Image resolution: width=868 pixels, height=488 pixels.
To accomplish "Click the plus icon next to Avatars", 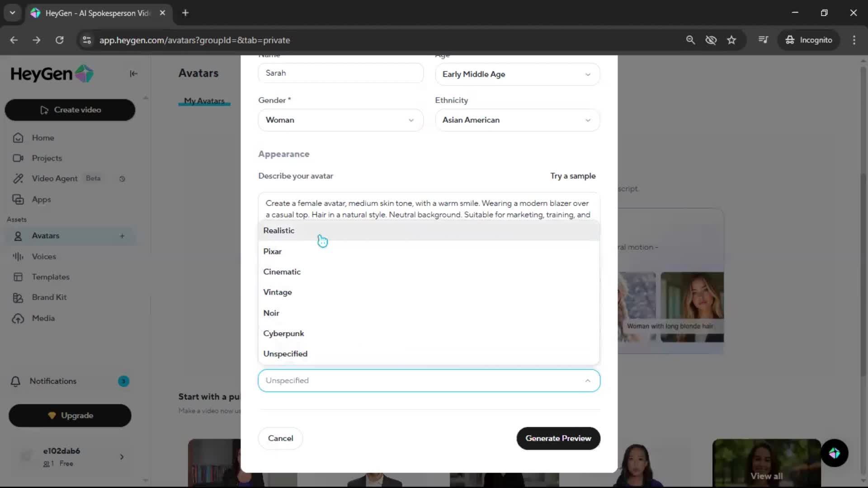I will pyautogui.click(x=122, y=236).
